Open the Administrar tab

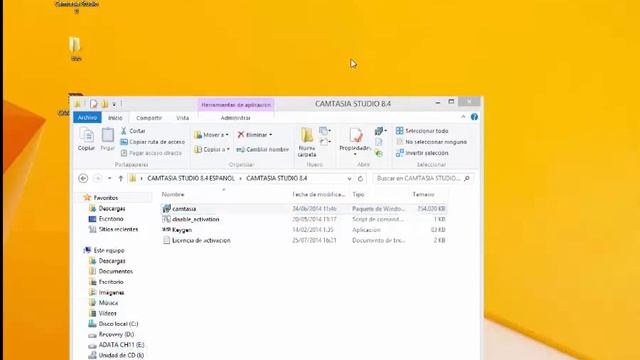[236, 118]
